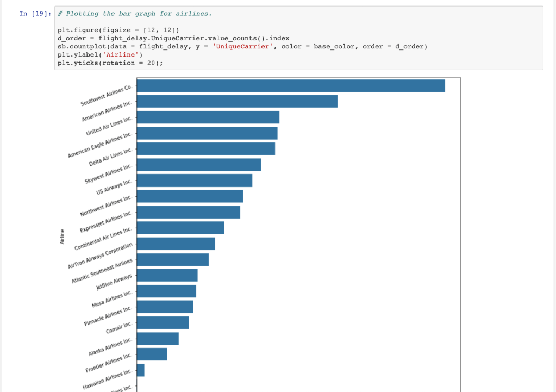Click the d_order value_counts code line
The image size is (556, 392).
click(x=173, y=38)
